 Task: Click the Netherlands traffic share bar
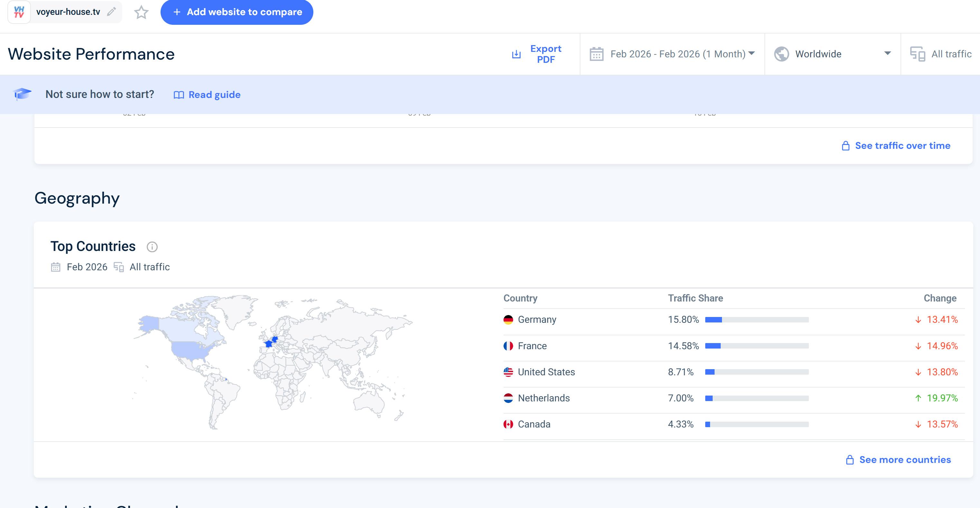tap(756, 398)
